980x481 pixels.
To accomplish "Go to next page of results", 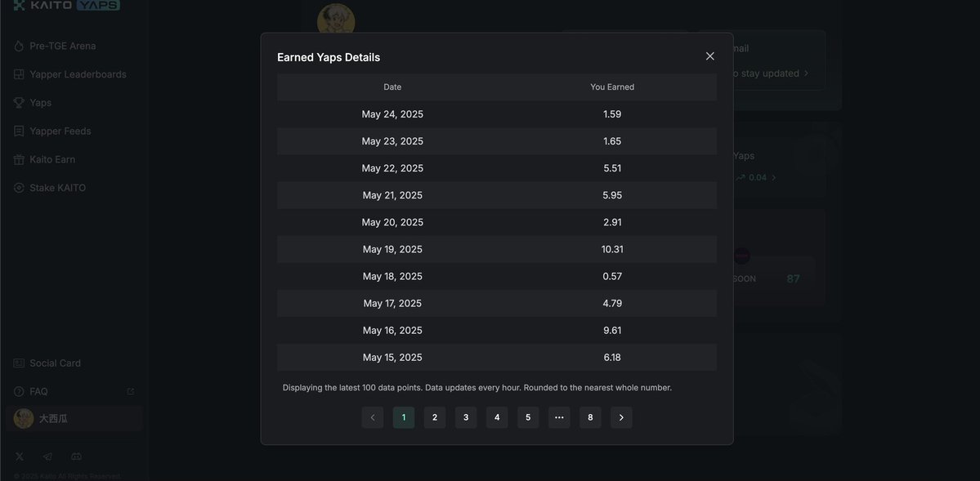I will point(621,417).
